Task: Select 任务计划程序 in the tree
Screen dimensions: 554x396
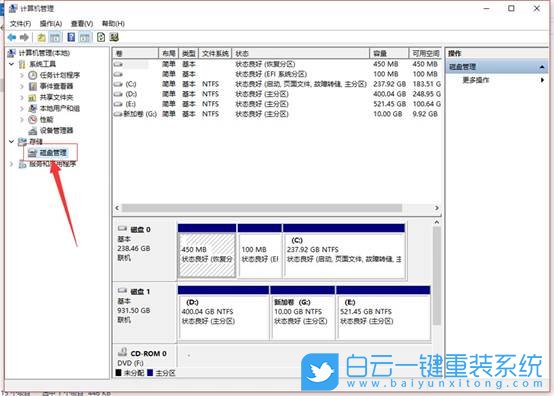Action: [59, 75]
